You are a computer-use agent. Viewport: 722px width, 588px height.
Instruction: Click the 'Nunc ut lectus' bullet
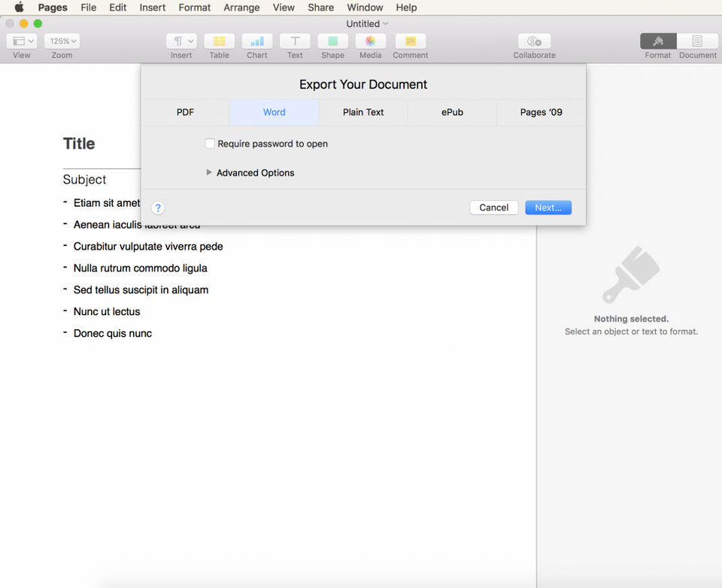click(107, 312)
